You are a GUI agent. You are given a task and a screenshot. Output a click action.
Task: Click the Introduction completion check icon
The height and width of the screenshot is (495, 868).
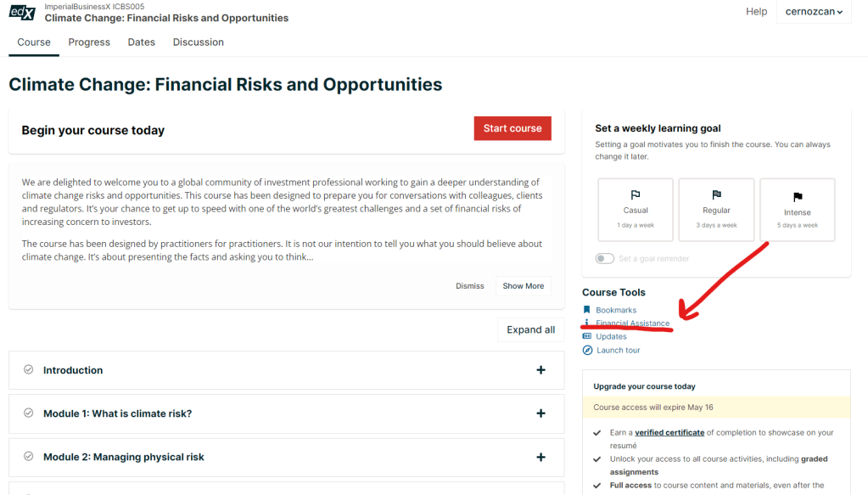29,370
